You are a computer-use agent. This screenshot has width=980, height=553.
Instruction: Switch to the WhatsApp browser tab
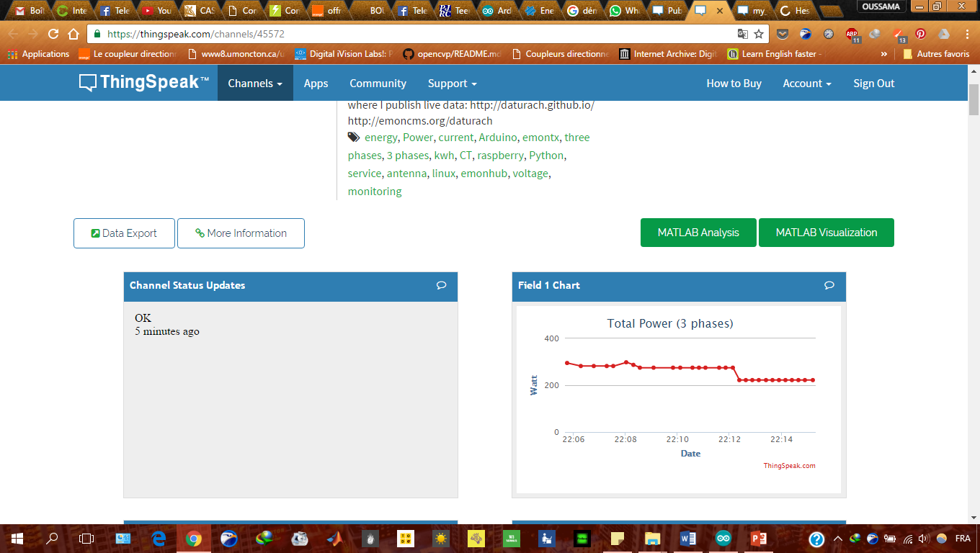[623, 11]
